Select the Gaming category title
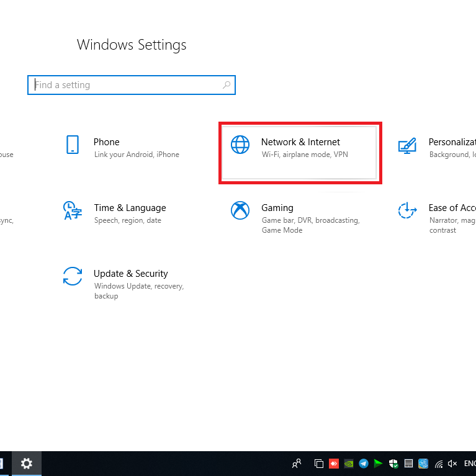 277,208
